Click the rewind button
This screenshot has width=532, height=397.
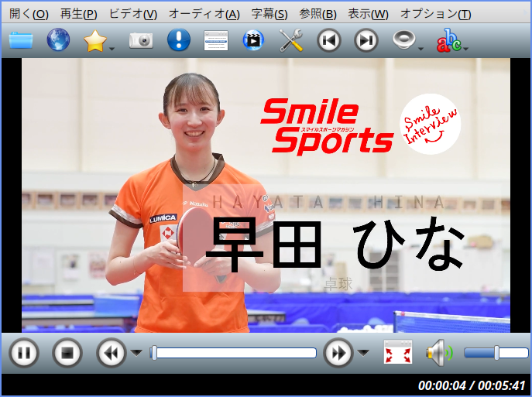pyautogui.click(x=112, y=353)
